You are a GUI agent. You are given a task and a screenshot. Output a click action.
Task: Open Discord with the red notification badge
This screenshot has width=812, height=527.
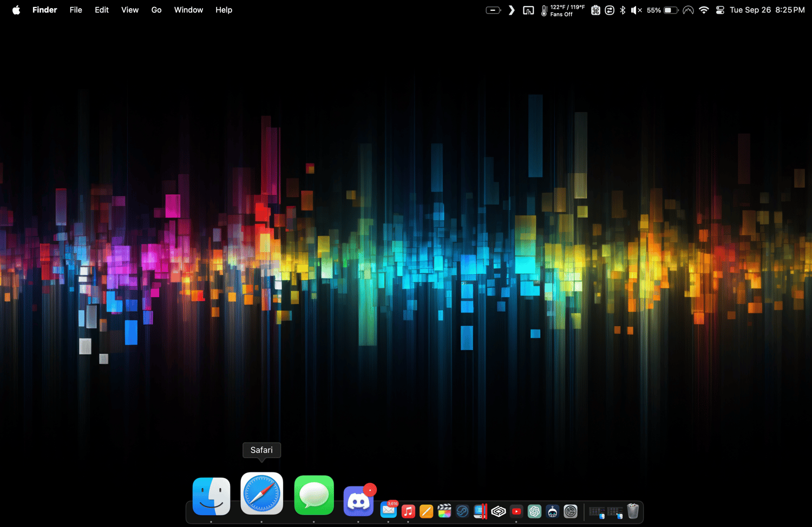tap(358, 502)
